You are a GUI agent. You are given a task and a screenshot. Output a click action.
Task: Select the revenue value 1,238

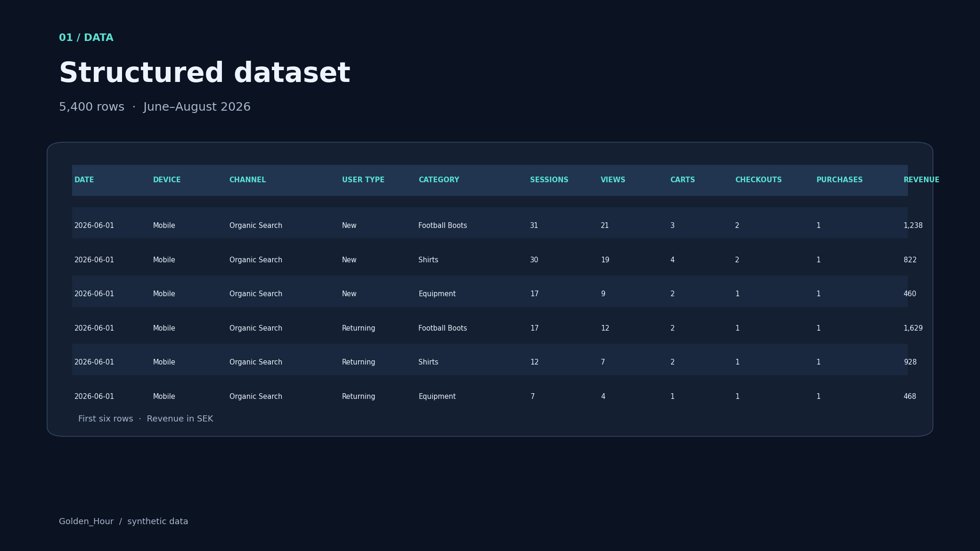913,226
